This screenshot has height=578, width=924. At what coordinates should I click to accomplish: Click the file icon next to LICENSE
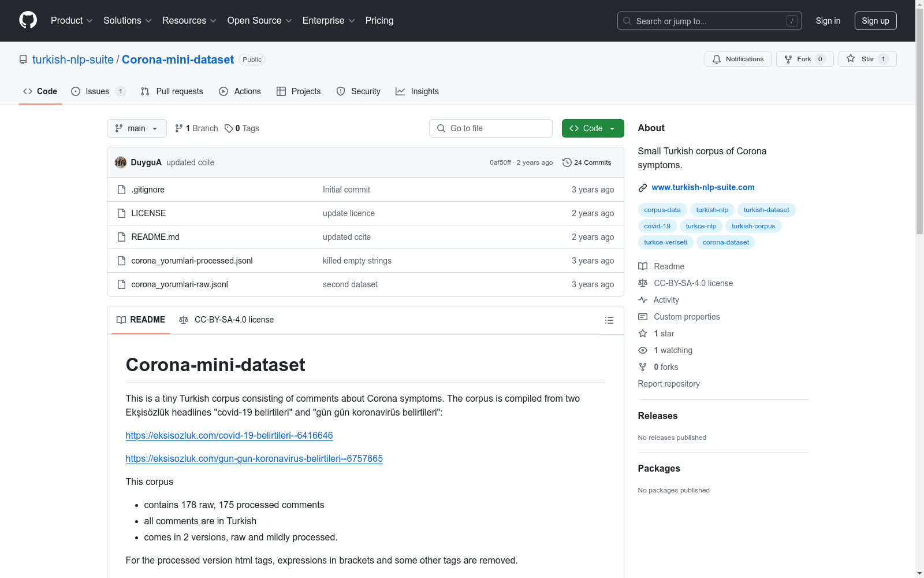[121, 213]
